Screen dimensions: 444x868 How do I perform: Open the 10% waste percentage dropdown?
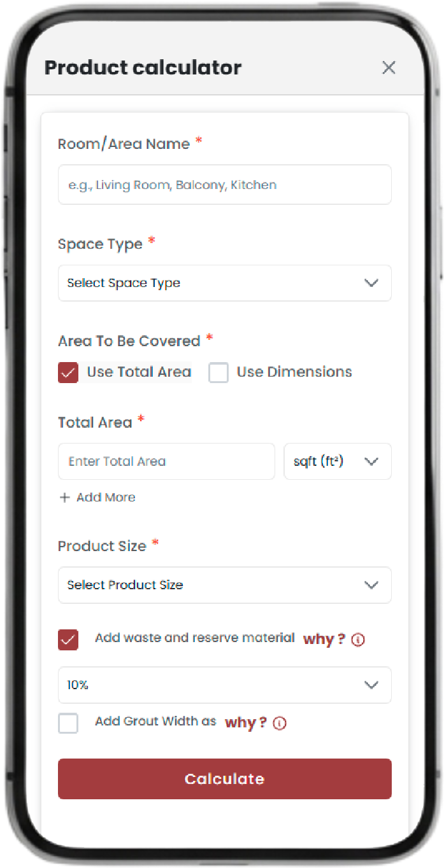click(x=225, y=685)
